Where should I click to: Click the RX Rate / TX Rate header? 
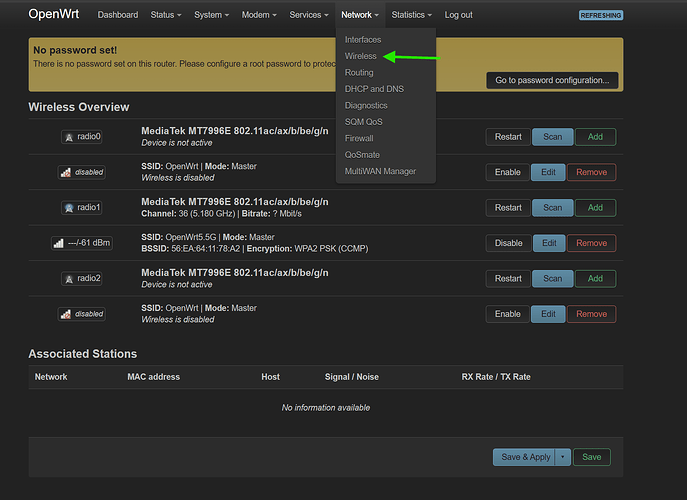(x=496, y=377)
